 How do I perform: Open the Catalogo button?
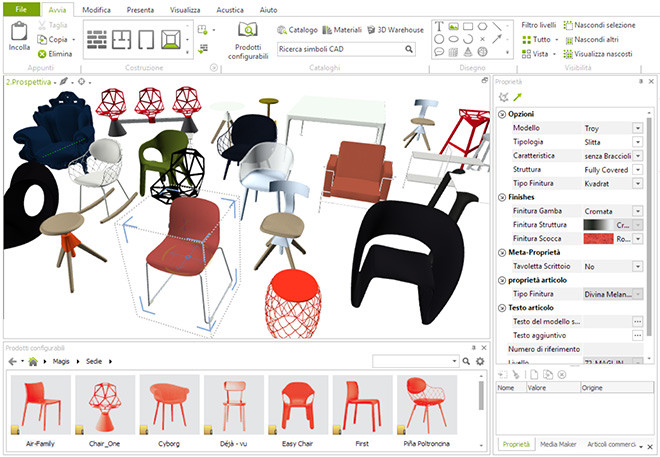pyautogui.click(x=298, y=30)
